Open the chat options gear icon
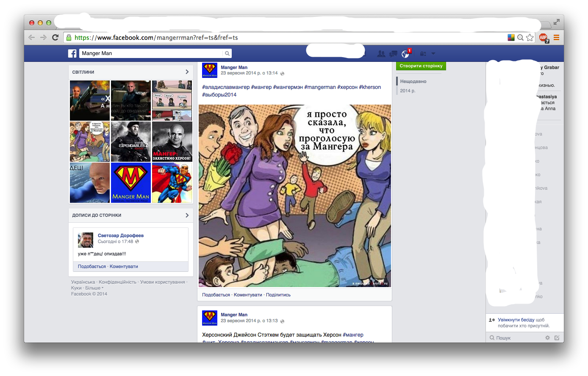588x376 pixels. coord(547,337)
